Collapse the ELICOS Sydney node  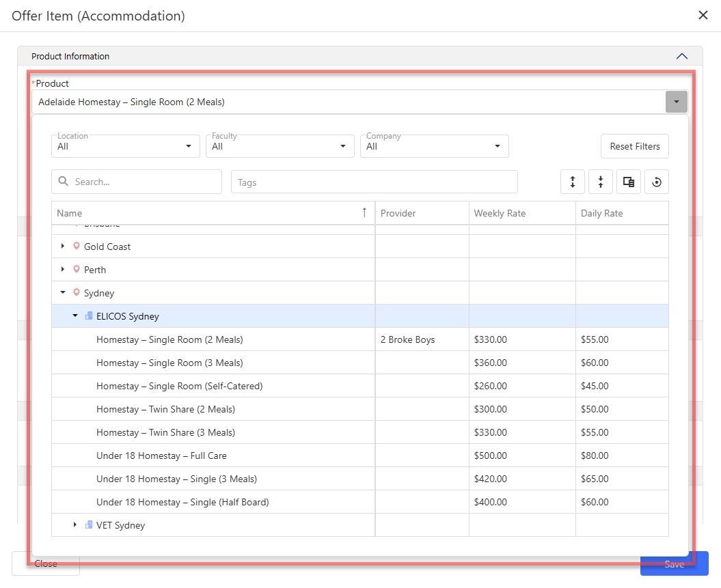pyautogui.click(x=75, y=316)
